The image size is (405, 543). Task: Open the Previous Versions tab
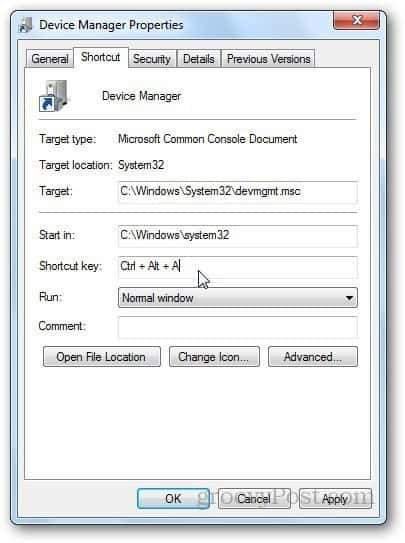click(x=268, y=59)
